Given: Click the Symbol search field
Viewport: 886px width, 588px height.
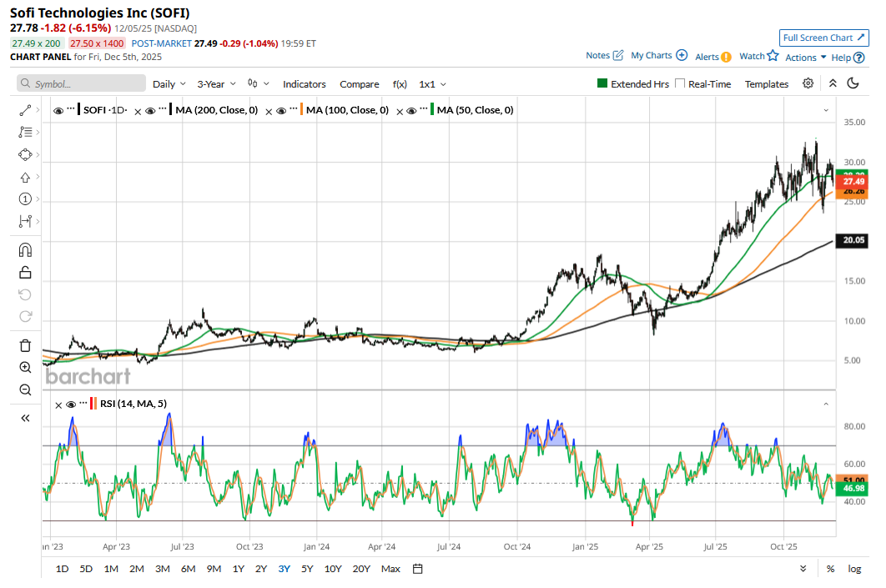Looking at the screenshot, I should [x=82, y=84].
